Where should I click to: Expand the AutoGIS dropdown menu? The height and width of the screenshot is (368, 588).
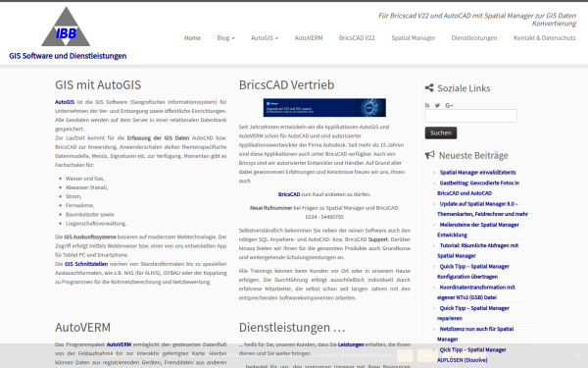pos(265,38)
